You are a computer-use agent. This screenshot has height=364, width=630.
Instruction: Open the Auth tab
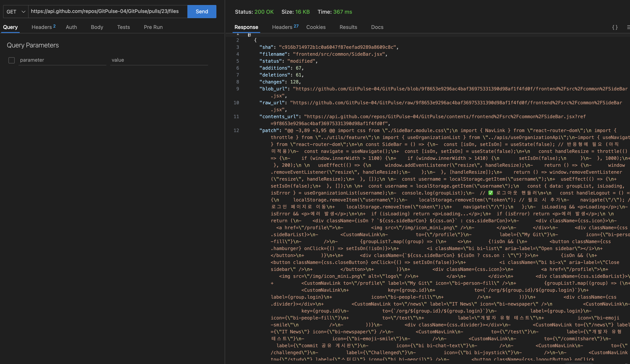[x=71, y=27]
